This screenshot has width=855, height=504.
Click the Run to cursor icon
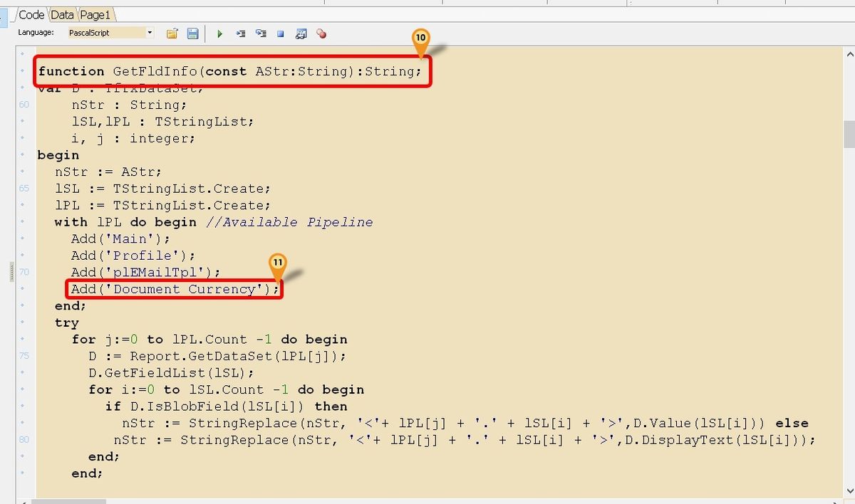click(x=261, y=33)
